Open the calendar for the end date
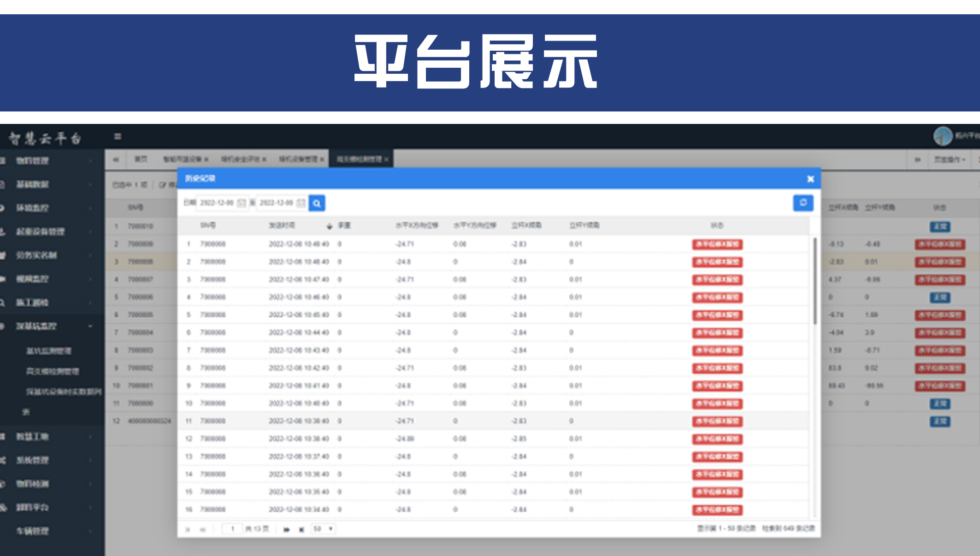This screenshot has width=980, height=556. click(x=301, y=203)
